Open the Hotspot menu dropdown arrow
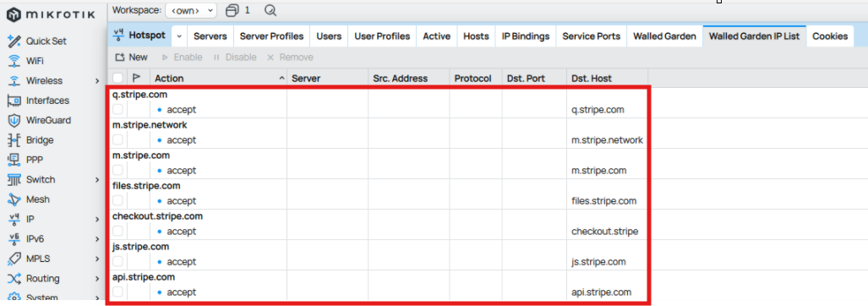868x306 pixels. click(x=179, y=36)
